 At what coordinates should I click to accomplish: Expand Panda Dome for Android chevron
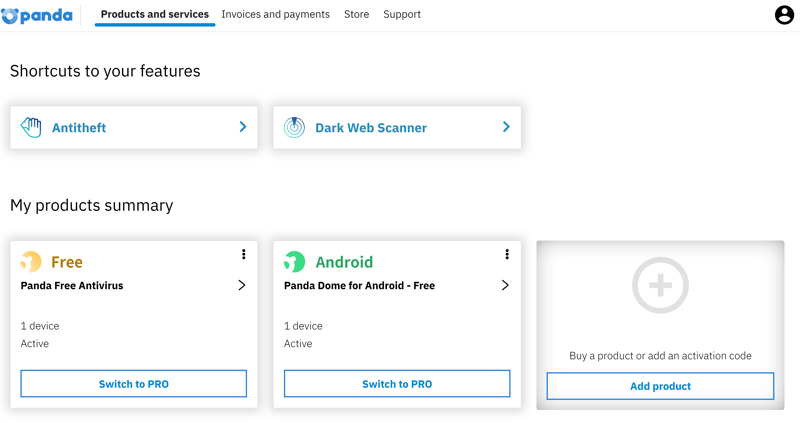505,285
